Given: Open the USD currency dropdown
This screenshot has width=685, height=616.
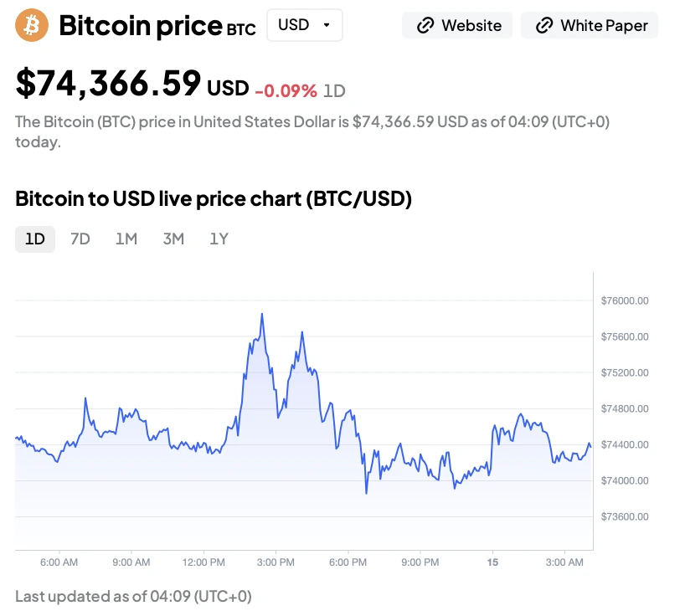Looking at the screenshot, I should (x=304, y=25).
